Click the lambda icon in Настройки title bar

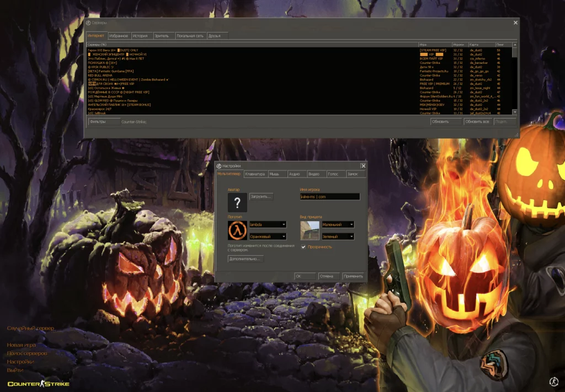tap(220, 165)
